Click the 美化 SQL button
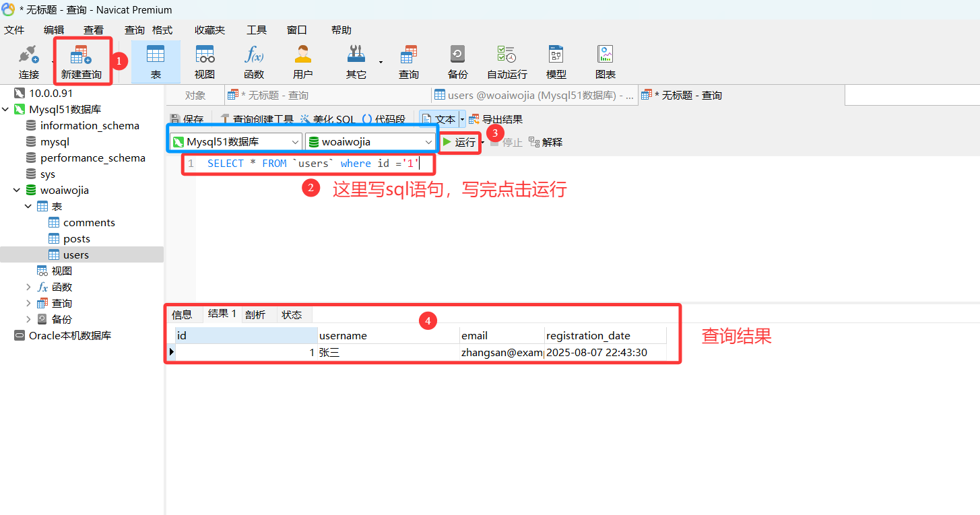The image size is (980, 515). 327,119
